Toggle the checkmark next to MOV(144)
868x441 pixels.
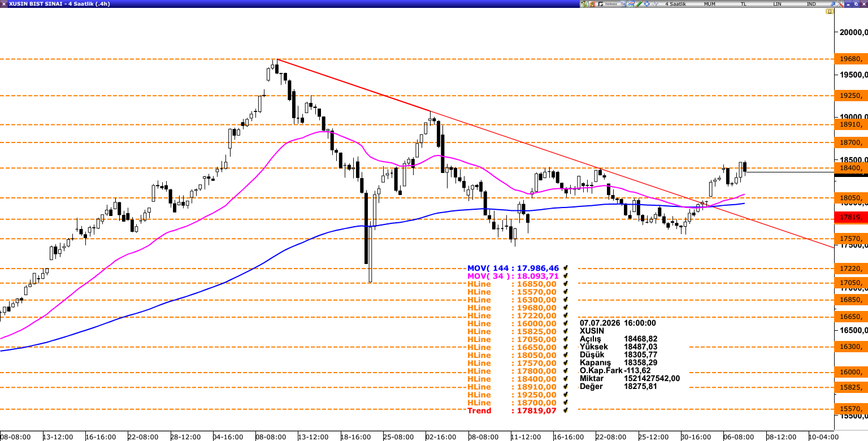click(565, 268)
